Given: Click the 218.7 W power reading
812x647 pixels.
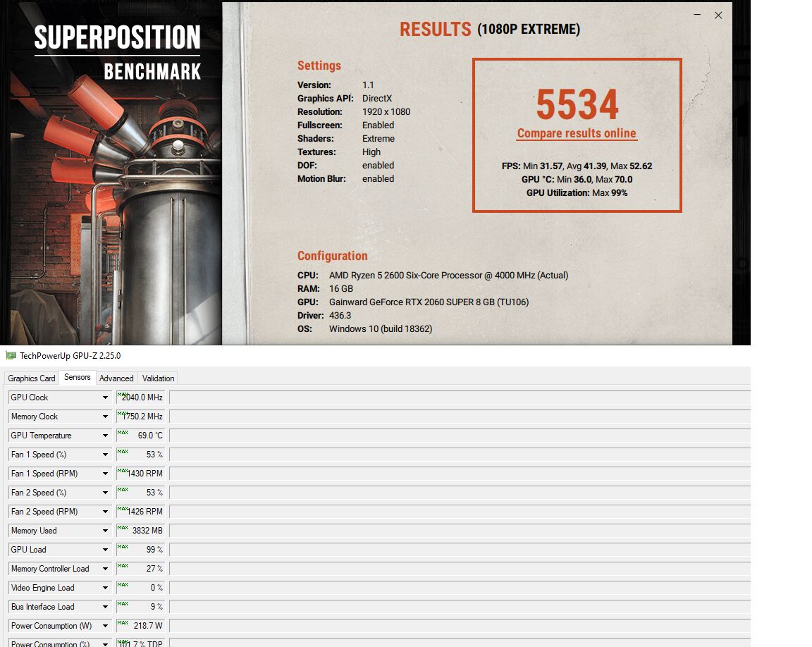Looking at the screenshot, I should pos(140,626).
